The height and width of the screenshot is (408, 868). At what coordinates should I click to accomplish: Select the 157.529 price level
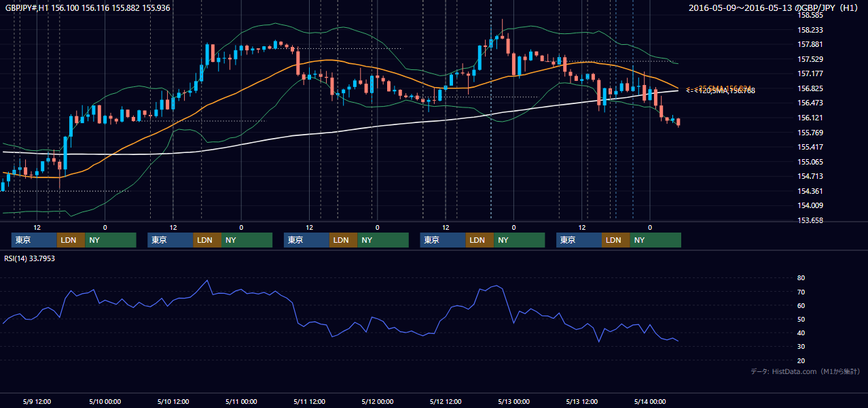[x=810, y=60]
